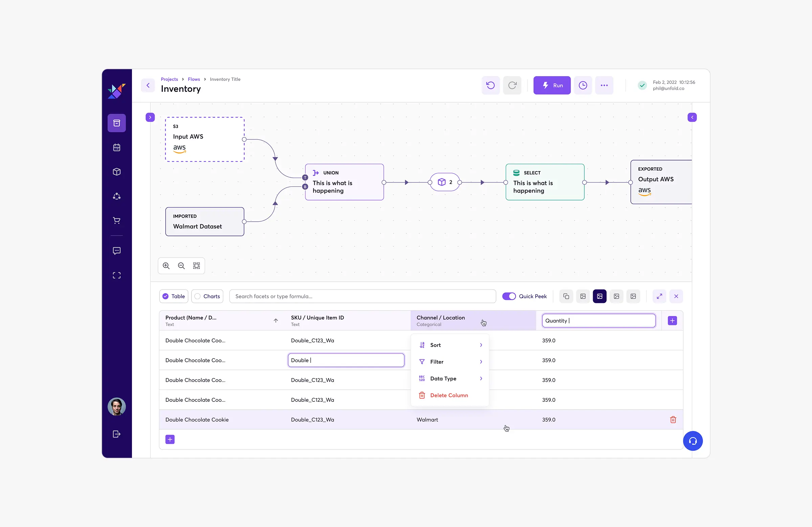Viewport: 812px width, 527px height.
Task: Delete row using red trash icon
Action: (x=673, y=419)
